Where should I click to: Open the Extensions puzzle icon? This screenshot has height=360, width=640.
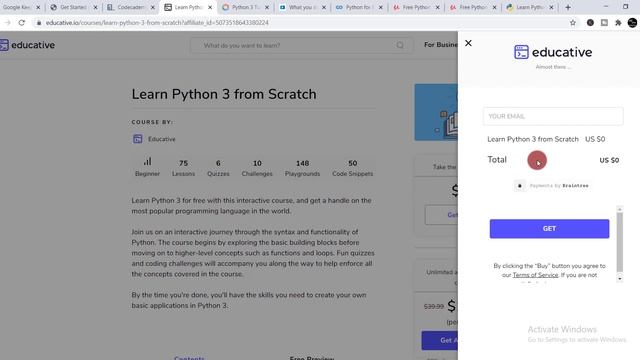pos(618,23)
